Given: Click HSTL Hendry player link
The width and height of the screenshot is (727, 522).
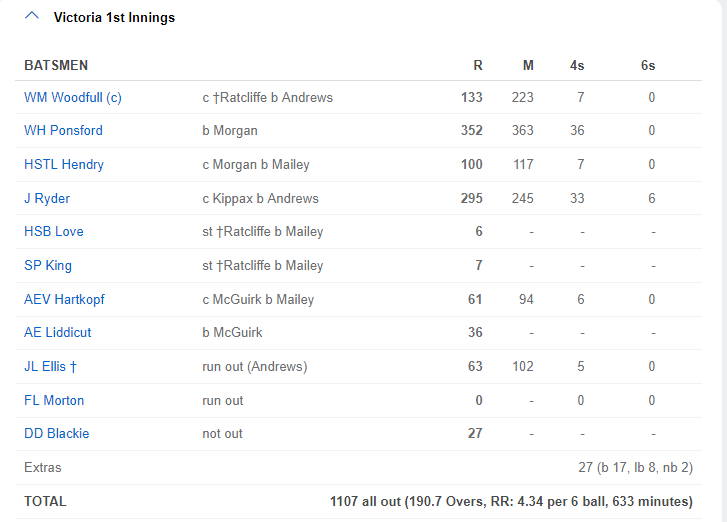Looking at the screenshot, I should (64, 165).
